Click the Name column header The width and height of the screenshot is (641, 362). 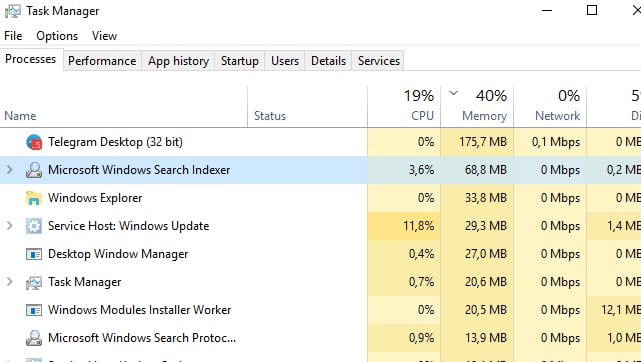pos(123,106)
